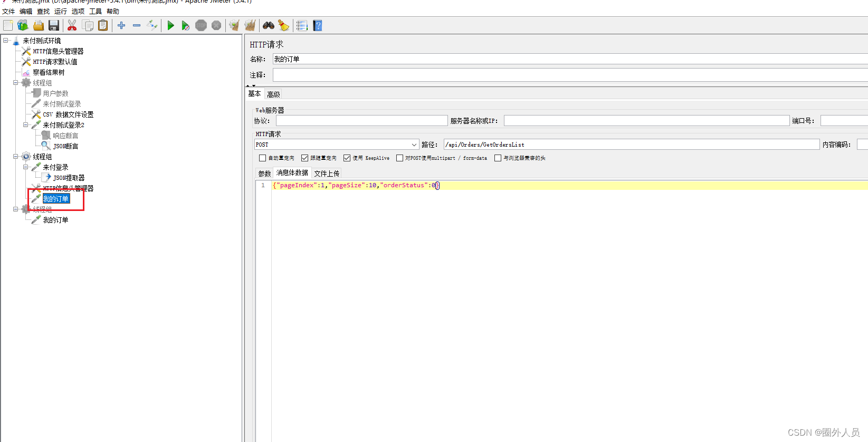
Task: Switch to the 文件上传 tab
Action: click(327, 174)
